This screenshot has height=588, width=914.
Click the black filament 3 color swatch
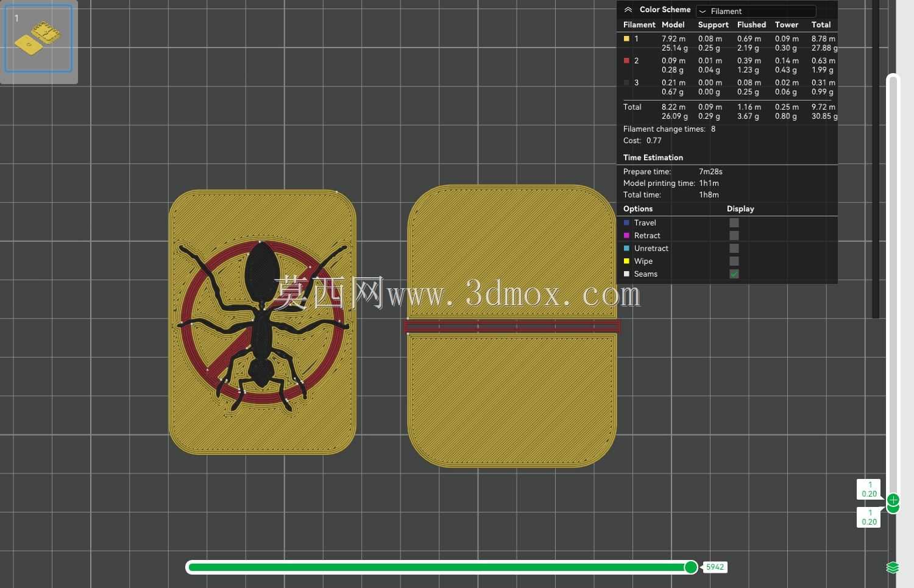point(626,82)
